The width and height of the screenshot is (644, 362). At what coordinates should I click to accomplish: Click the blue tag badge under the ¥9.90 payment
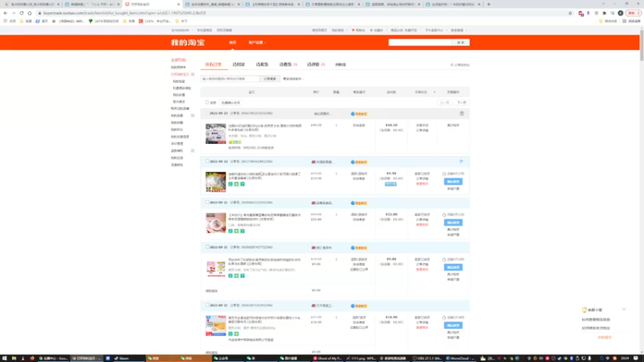(x=390, y=184)
